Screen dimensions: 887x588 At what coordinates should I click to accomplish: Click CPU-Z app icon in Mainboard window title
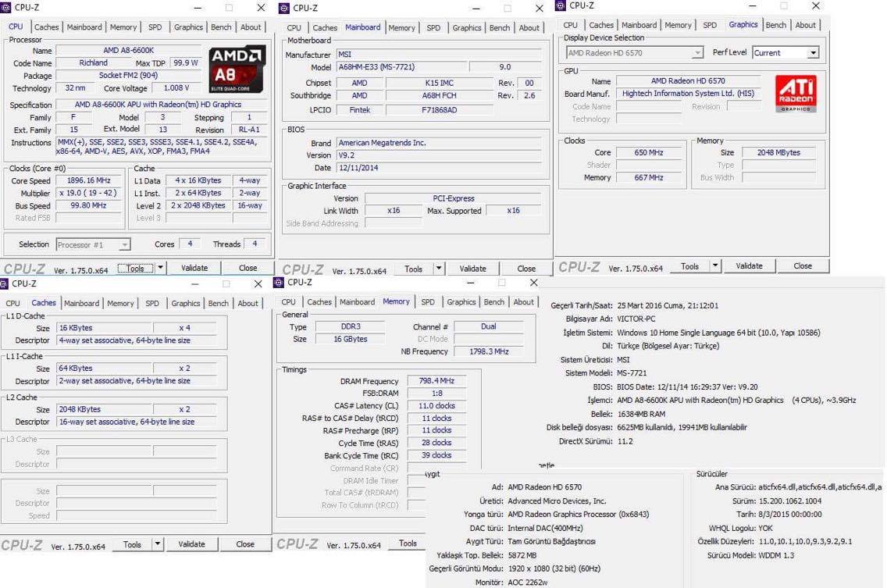pos(284,8)
